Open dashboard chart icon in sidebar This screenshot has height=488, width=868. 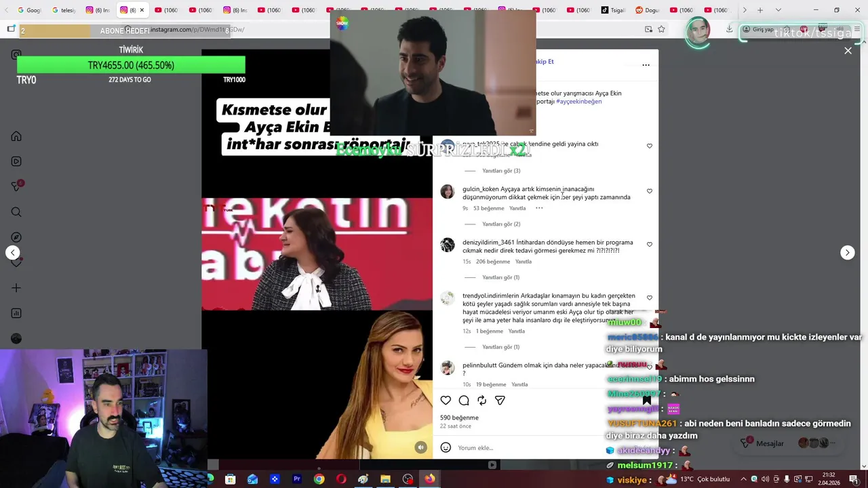click(x=16, y=313)
